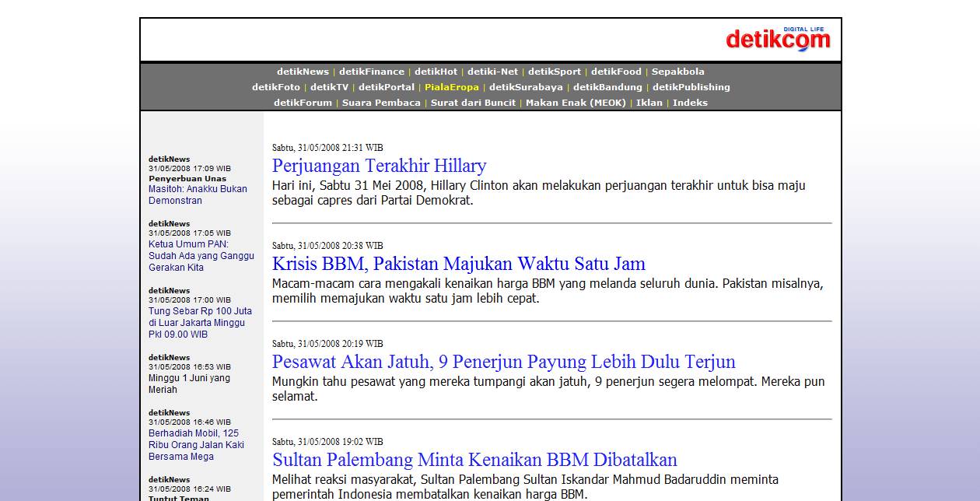980x501 pixels.
Task: Open sidebar story Tung Sebar Rp 100 Juta
Action: 200,323
